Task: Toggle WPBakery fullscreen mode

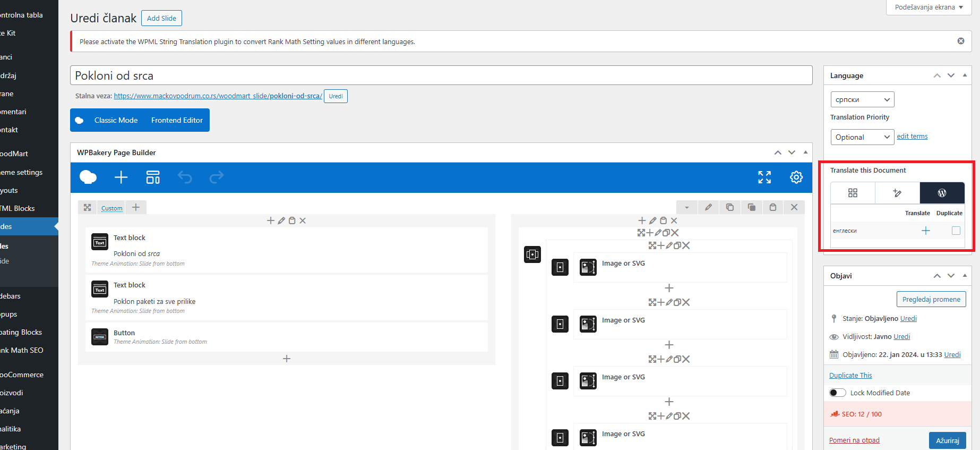Action: (x=764, y=177)
